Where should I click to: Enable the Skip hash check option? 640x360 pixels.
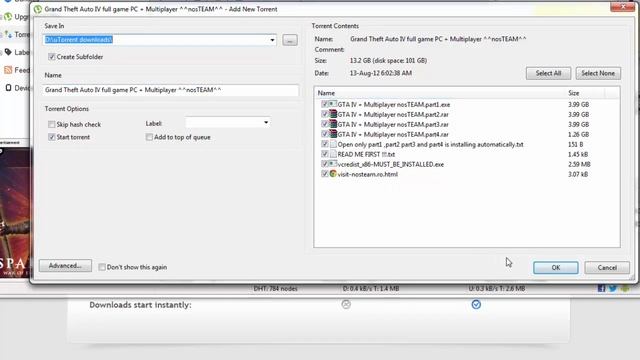click(x=51, y=124)
